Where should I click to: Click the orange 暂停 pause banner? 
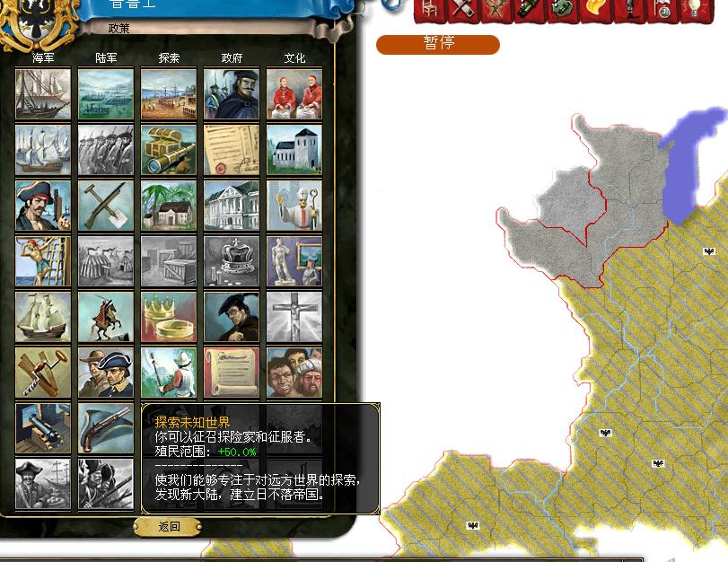point(437,44)
